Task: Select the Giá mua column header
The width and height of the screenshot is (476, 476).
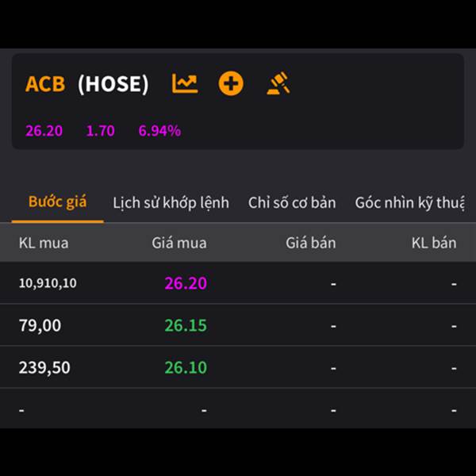Action: coord(179,243)
